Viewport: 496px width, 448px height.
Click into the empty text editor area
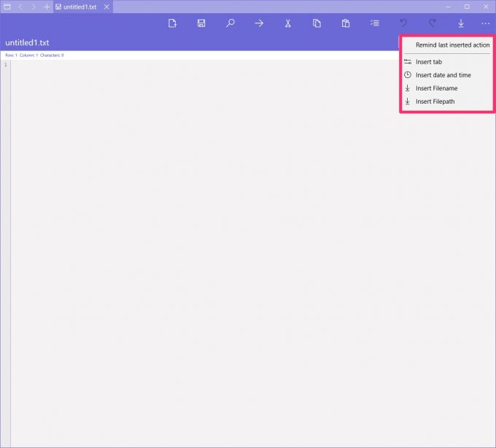[x=253, y=253]
